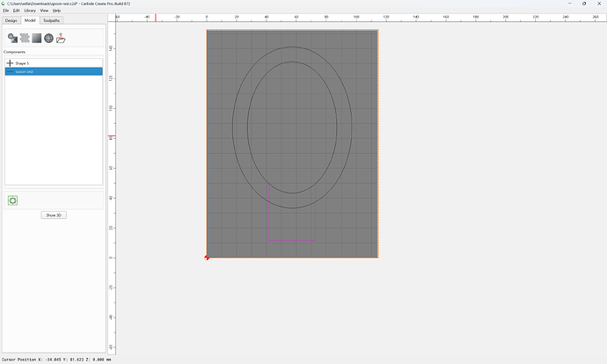Open the Library menu
The height and width of the screenshot is (364, 607).
coord(30,11)
